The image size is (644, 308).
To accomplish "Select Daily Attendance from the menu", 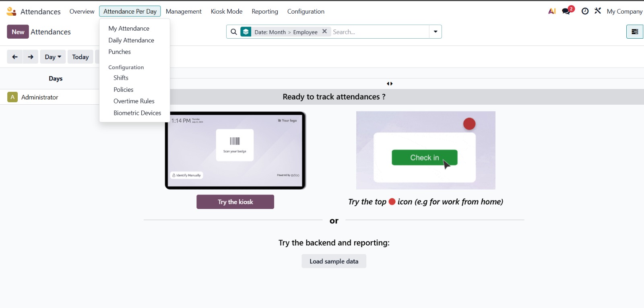I will 131,40.
